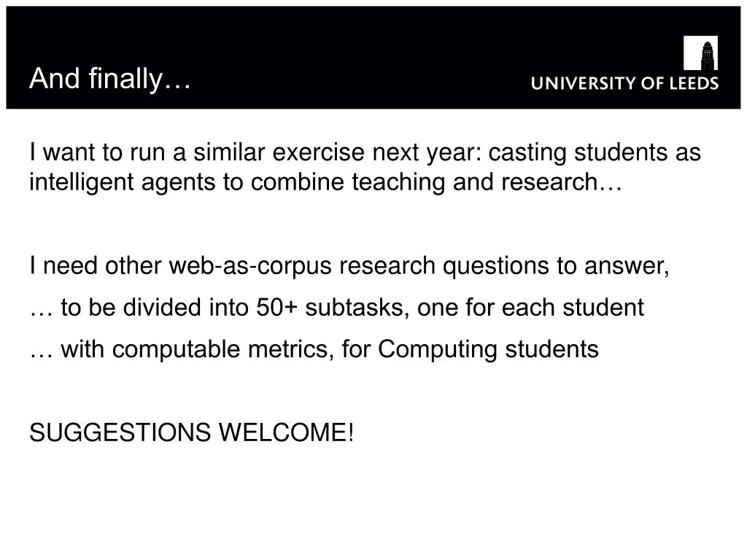
Task: Select the word "teaching"
Action: (398, 182)
